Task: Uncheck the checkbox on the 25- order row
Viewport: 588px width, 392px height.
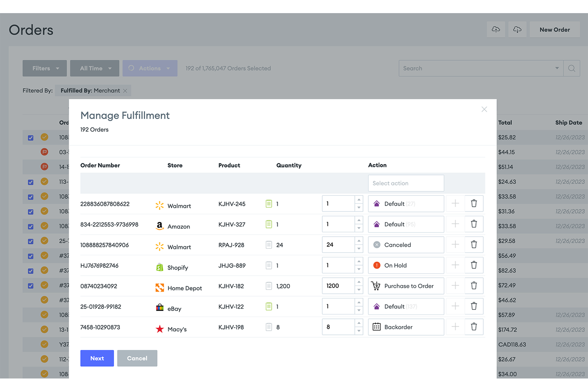Action: click(x=31, y=241)
